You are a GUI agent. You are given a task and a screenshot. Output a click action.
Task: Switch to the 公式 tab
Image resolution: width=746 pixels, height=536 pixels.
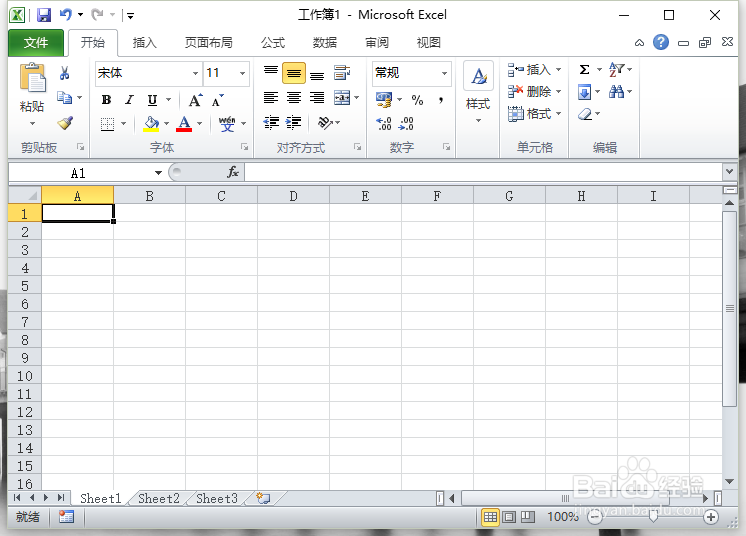click(x=273, y=43)
